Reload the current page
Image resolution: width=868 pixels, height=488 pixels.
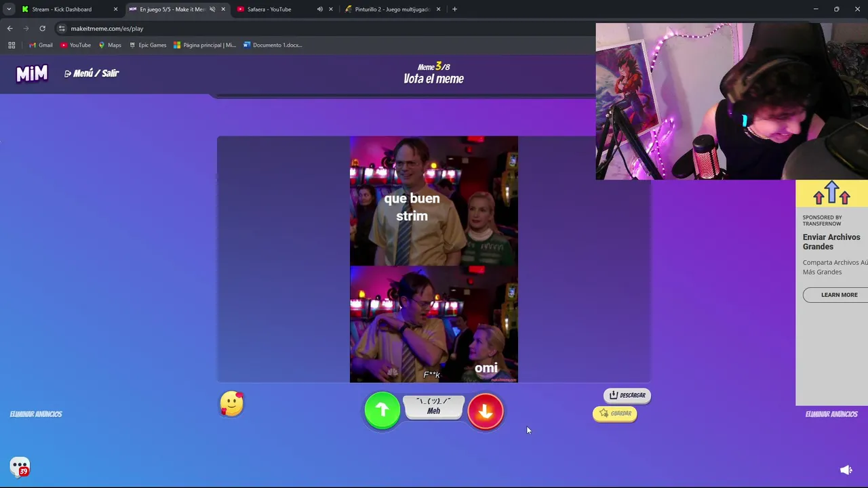[42, 28]
